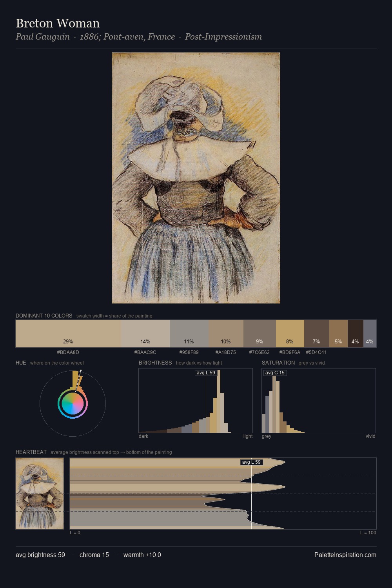
Task: Click "1886; Pont-aven, France" text
Action: coord(127,37)
